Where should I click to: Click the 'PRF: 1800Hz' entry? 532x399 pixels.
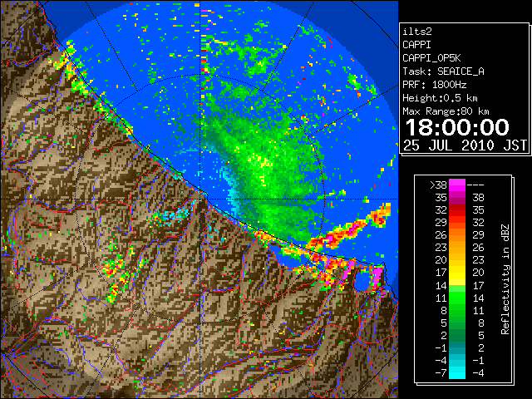point(435,85)
